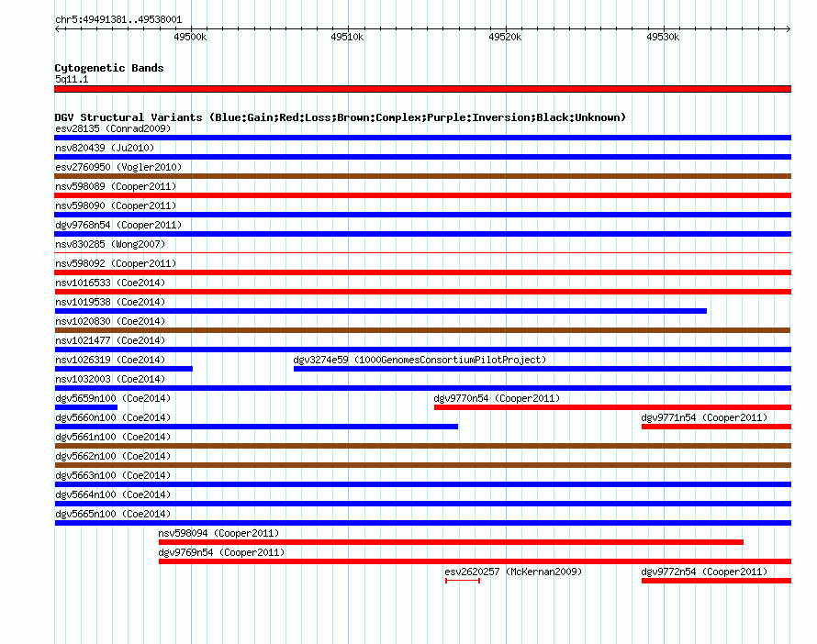Select the nsv1032003 (Coe2014) label

(x=110, y=379)
